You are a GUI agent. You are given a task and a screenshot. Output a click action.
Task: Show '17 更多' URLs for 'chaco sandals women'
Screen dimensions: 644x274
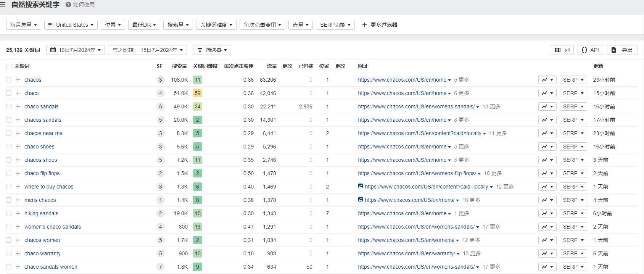coord(491,267)
